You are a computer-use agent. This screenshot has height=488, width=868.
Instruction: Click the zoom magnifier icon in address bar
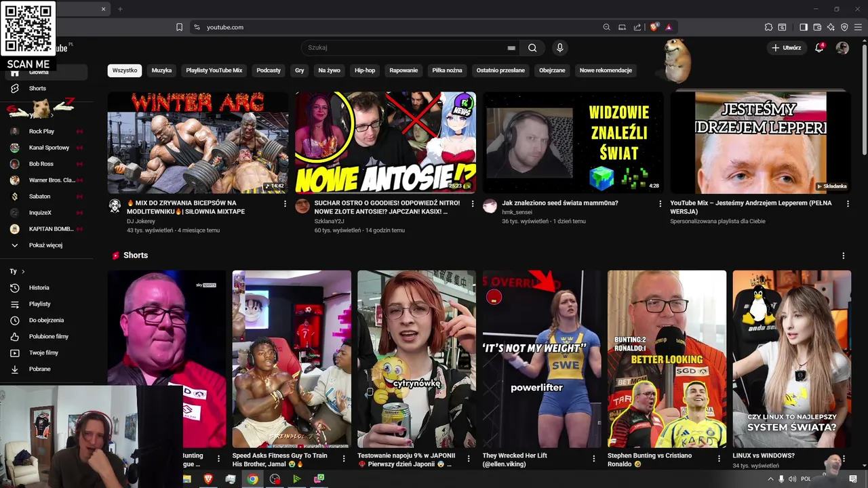(606, 27)
